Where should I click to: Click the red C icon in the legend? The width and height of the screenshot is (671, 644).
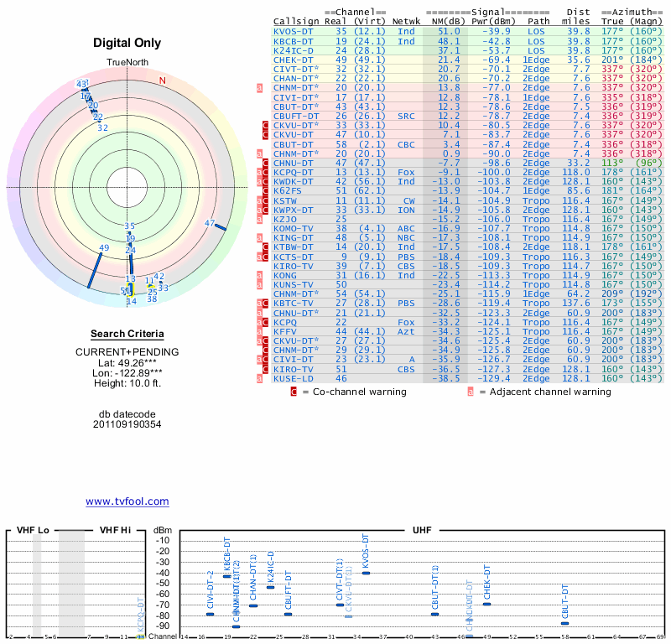[294, 392]
